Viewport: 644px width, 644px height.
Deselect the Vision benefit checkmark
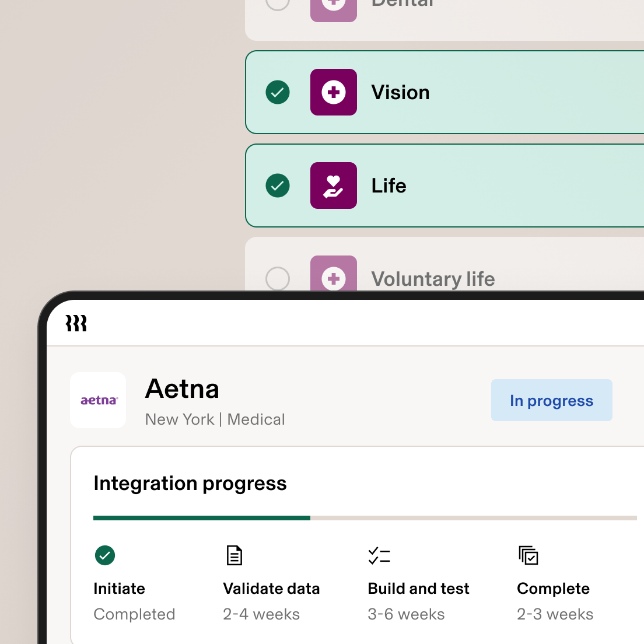click(x=278, y=92)
